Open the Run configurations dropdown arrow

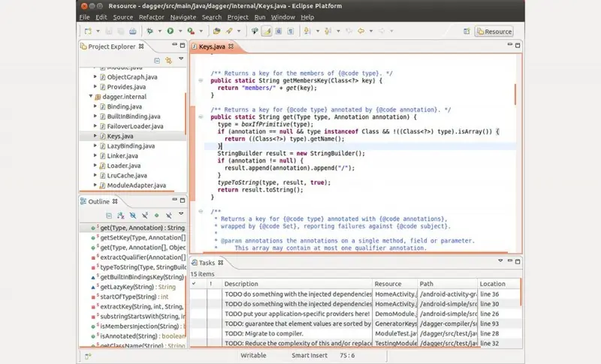pos(180,32)
